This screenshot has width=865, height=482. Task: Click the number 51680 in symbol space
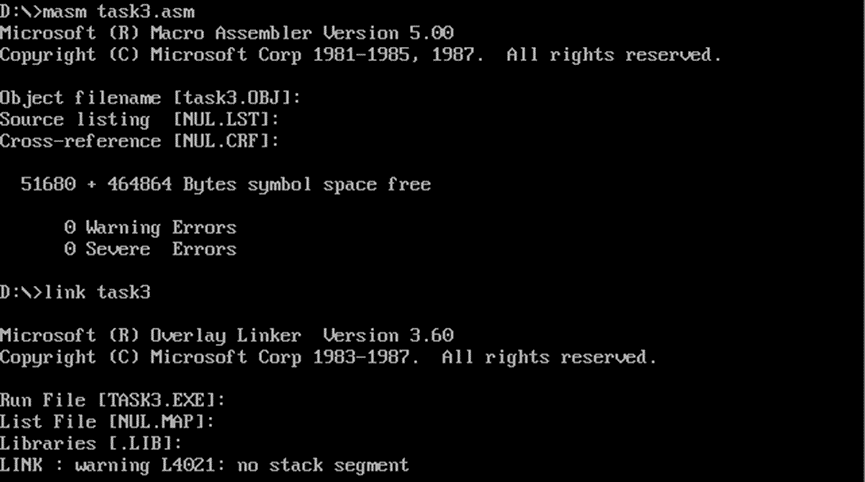tap(48, 184)
